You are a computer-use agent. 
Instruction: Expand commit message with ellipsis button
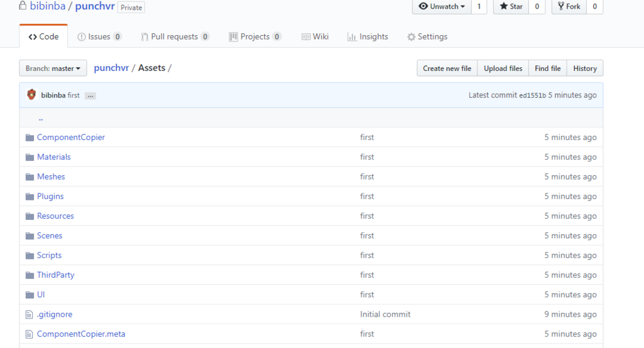(x=91, y=95)
